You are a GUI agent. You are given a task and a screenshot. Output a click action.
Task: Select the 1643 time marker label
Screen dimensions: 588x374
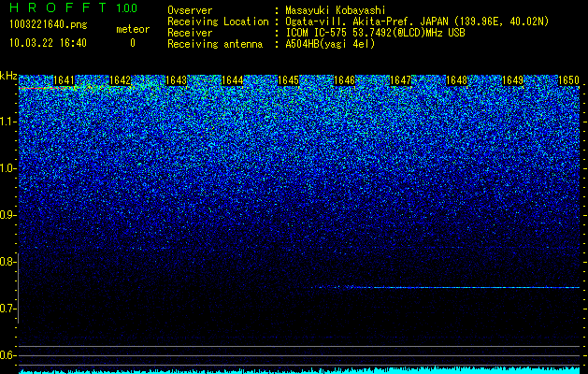176,80
